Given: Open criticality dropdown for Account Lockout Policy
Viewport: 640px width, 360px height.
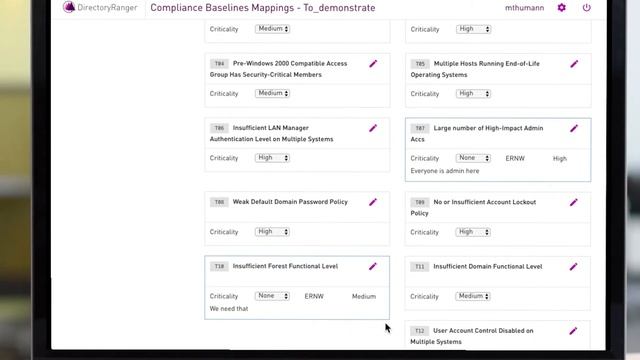Looking at the screenshot, I should click(473, 232).
